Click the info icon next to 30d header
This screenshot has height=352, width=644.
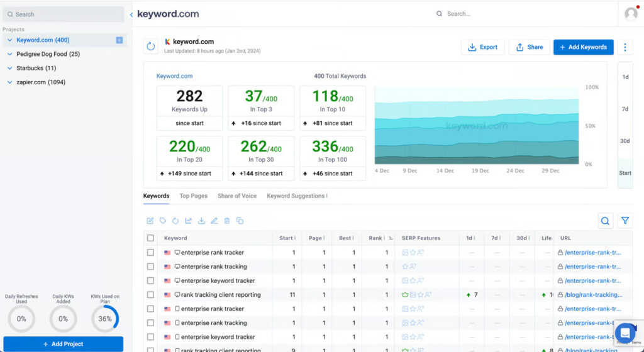(x=529, y=238)
